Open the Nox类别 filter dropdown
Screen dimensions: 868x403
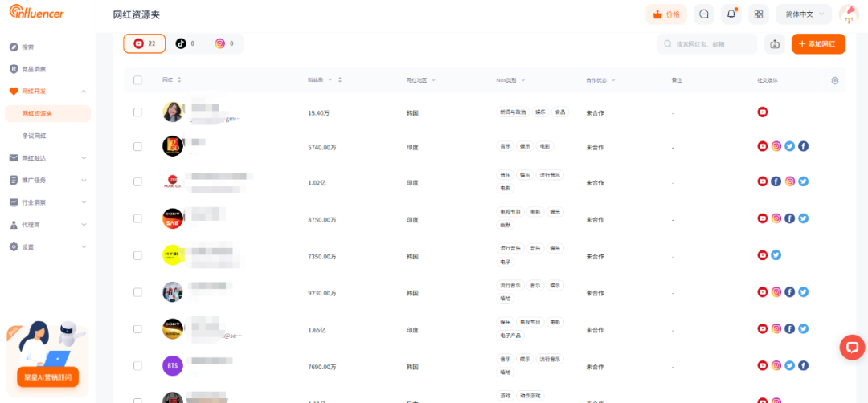522,80
